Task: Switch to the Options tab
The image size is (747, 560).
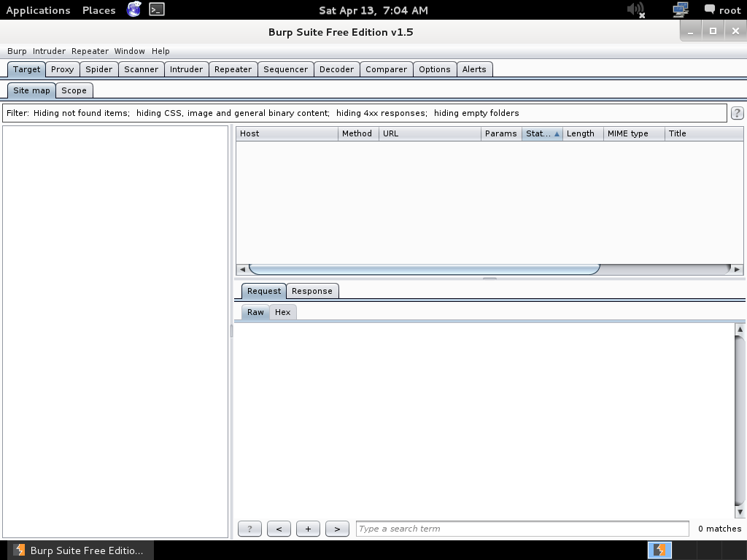Action: click(435, 69)
